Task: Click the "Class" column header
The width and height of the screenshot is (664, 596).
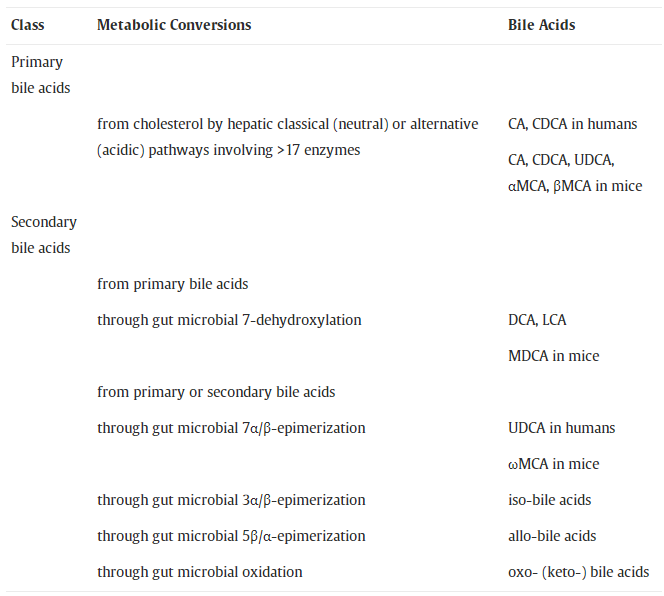Action: point(27,25)
